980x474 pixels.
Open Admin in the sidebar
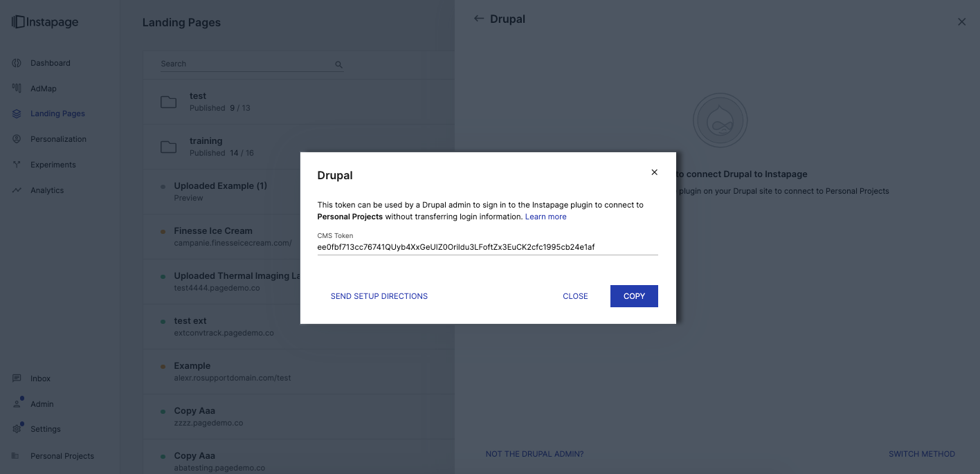coord(42,404)
